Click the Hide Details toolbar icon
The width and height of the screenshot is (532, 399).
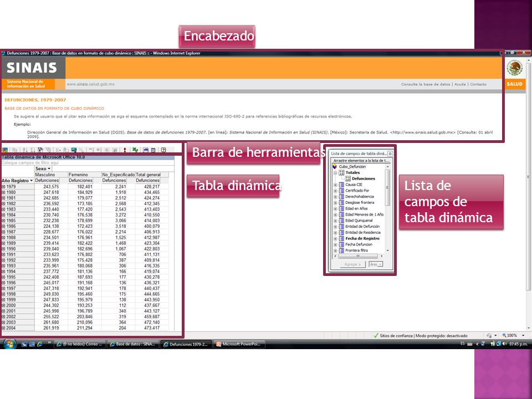click(106, 150)
